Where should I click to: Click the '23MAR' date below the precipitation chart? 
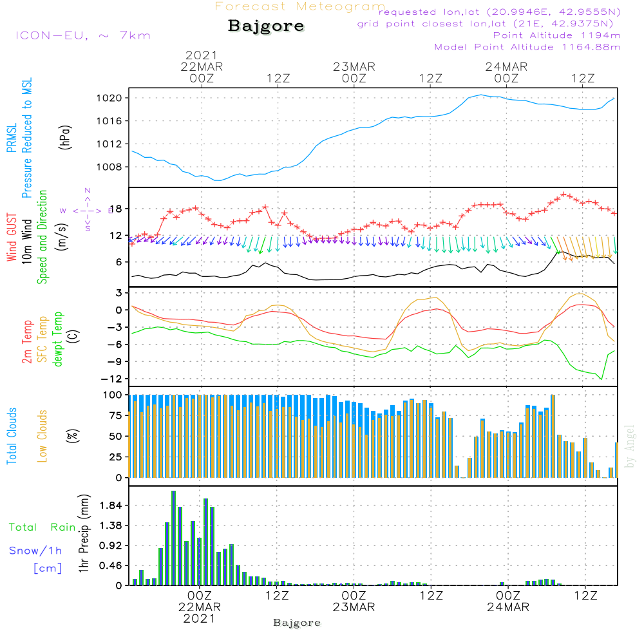(354, 607)
